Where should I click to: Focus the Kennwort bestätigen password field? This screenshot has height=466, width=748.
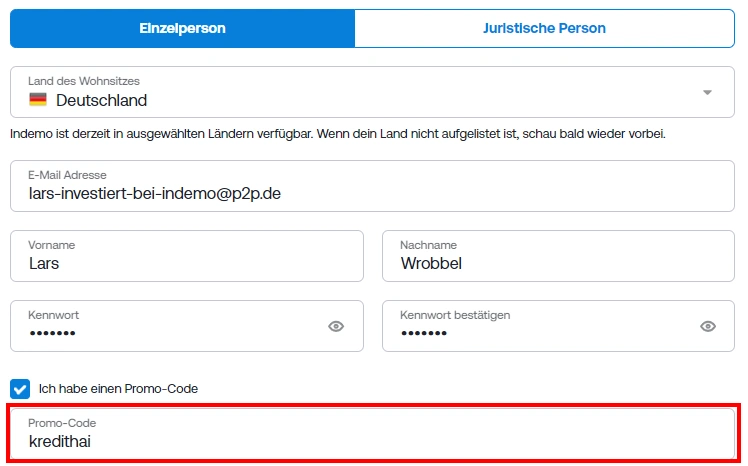coord(558,326)
